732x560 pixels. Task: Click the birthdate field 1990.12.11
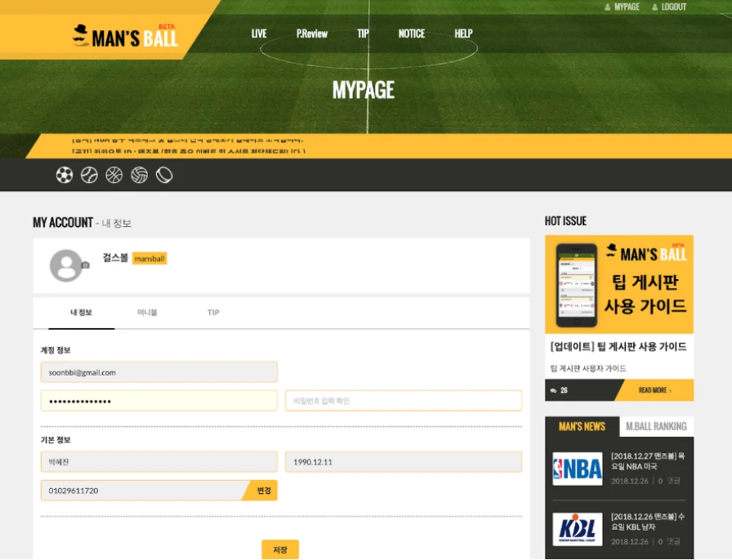404,462
